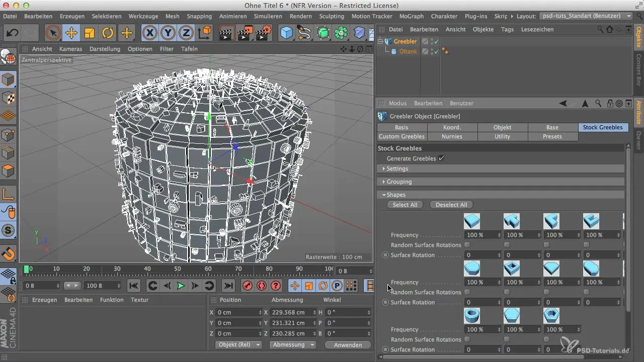Viewport: 644px width, 362px height.
Task: Adjust the timeline end 100 B stepper
Action: coord(119,286)
